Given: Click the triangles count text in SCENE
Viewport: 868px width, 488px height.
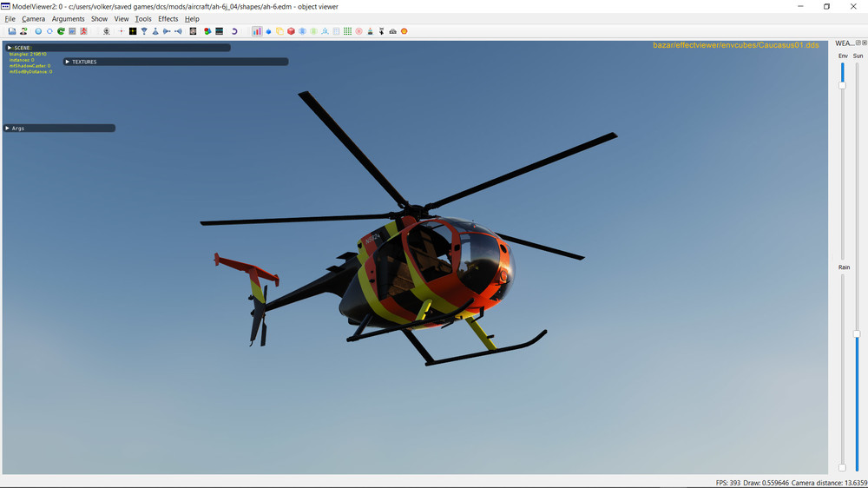Looking at the screenshot, I should point(28,55).
